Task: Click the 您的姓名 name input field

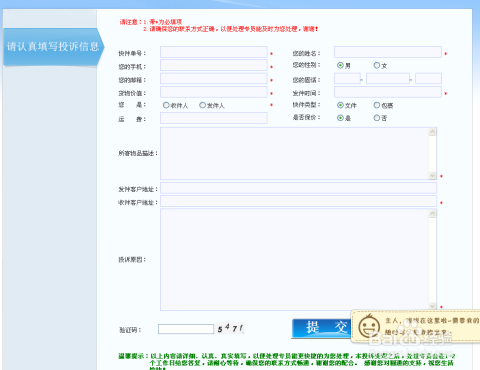Action: (x=388, y=52)
